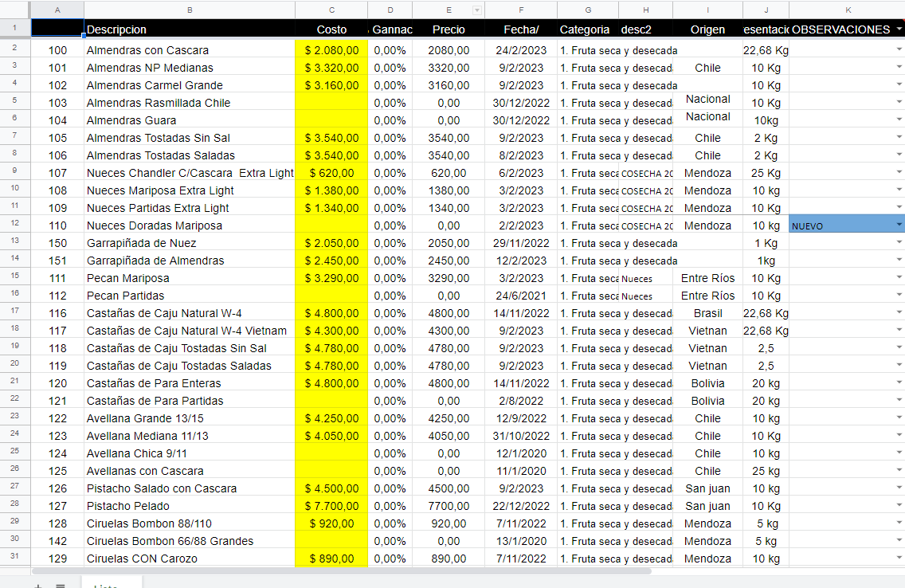Click the Costo header cell
This screenshot has height=588, width=905.
(331, 29)
